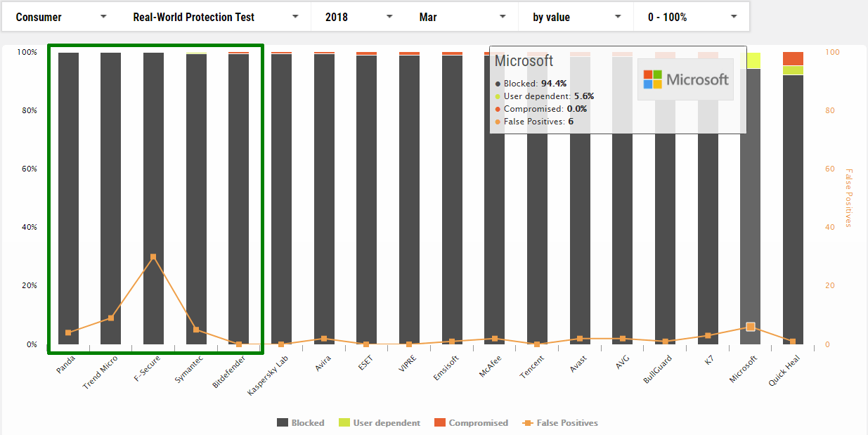Click the Bitdefender axis label
Image resolution: width=868 pixels, height=435 pixels.
pos(229,372)
